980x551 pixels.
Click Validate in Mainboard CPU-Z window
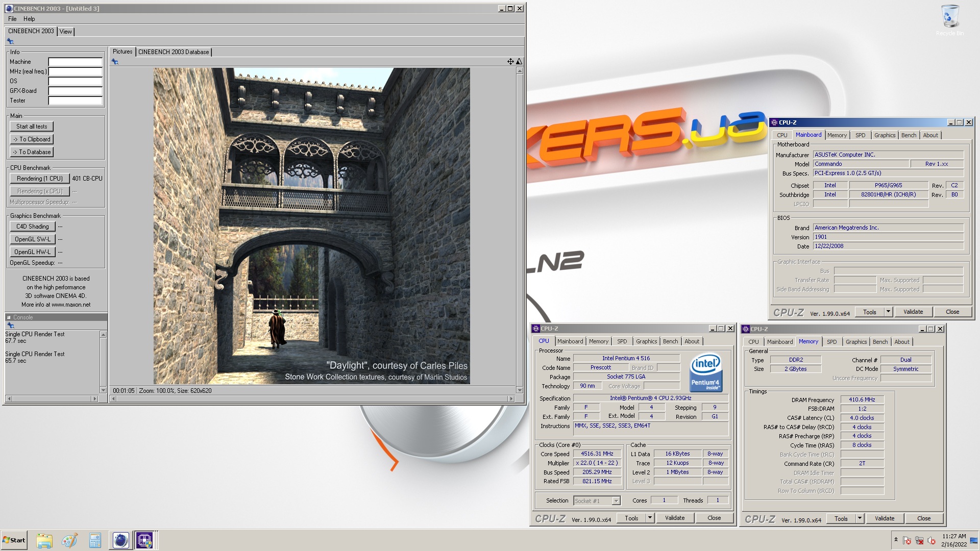[913, 312]
